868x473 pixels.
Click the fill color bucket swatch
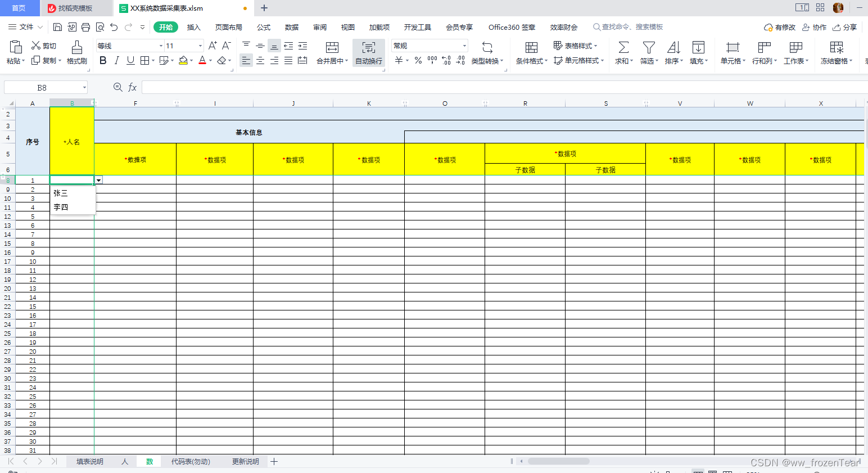click(183, 60)
